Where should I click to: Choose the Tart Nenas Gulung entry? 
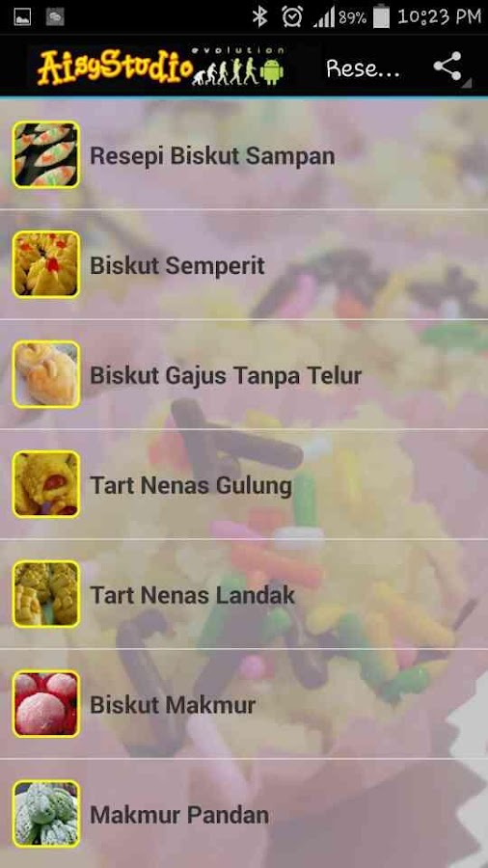(244, 484)
